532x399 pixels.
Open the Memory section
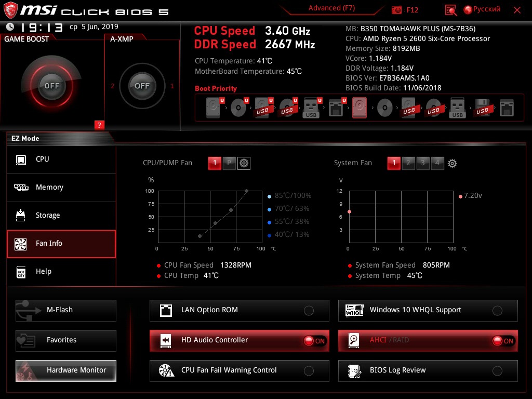(x=61, y=188)
